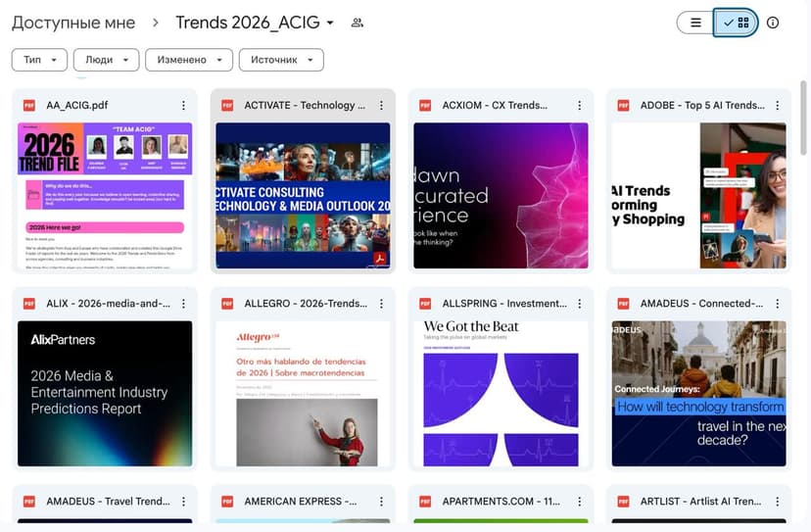Open the Источник filter dropdown
The image size is (811, 532).
pos(281,60)
